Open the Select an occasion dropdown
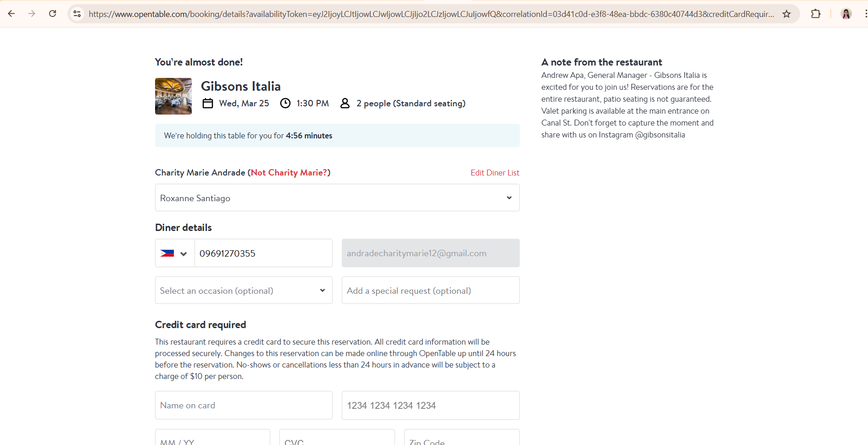This screenshot has width=868, height=445. click(244, 291)
